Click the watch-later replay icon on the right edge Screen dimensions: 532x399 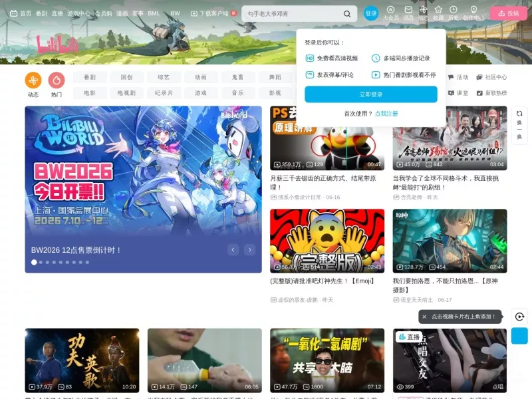pyautogui.click(x=519, y=317)
